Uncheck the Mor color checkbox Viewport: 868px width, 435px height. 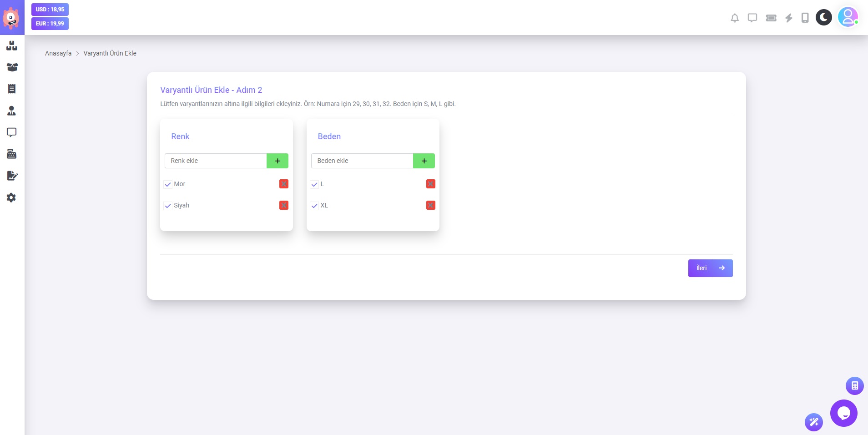pyautogui.click(x=168, y=184)
